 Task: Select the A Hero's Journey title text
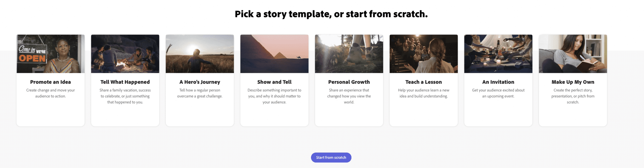(x=200, y=82)
